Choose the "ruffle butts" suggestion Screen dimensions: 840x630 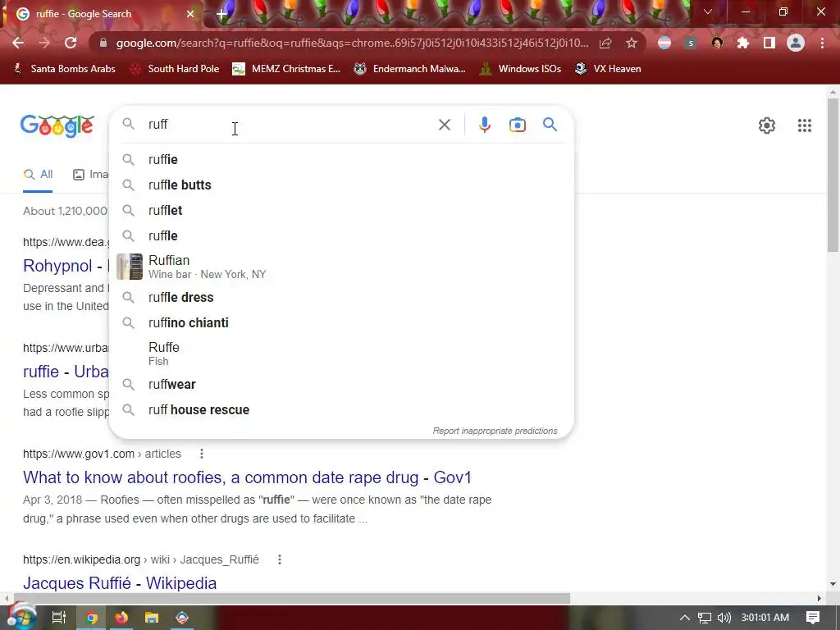pos(341,185)
